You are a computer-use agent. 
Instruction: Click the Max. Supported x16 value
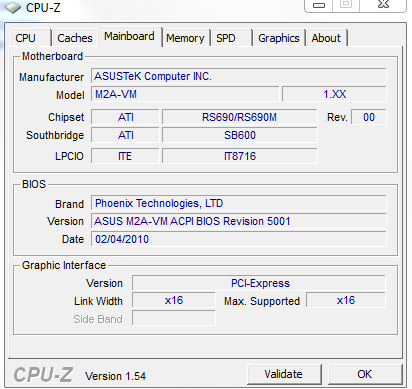pos(346,300)
